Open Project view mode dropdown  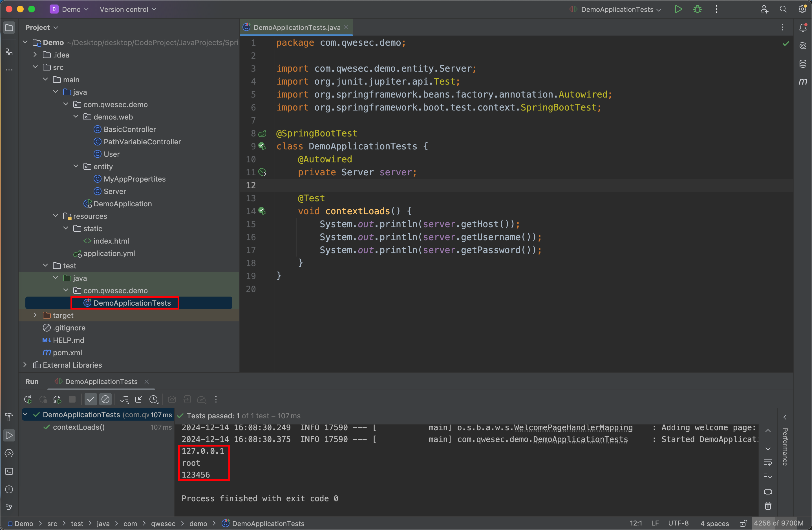click(42, 27)
